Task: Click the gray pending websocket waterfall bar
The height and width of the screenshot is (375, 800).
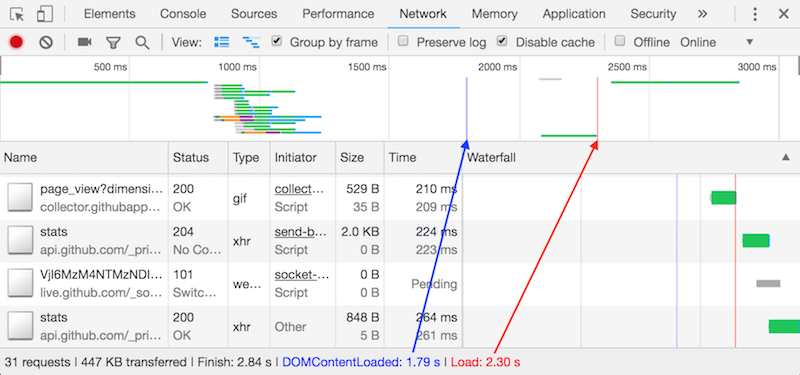Action: pyautogui.click(x=768, y=283)
